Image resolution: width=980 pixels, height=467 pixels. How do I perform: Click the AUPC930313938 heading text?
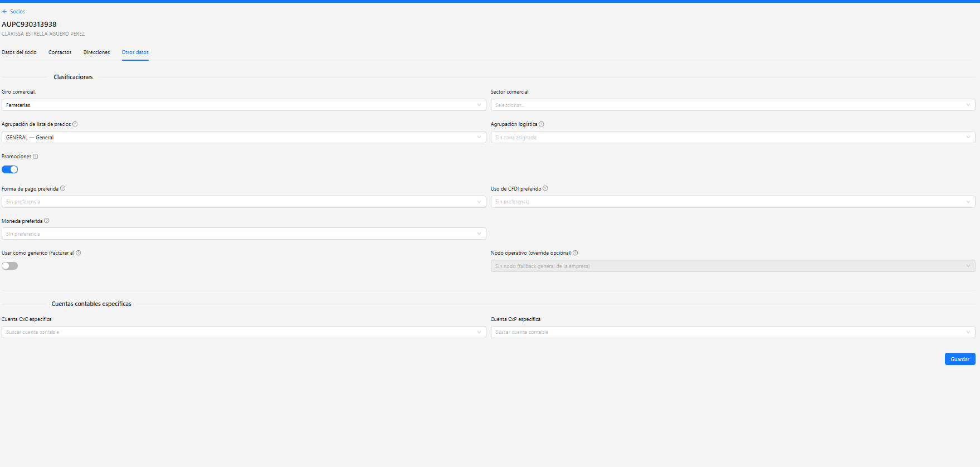coord(29,25)
